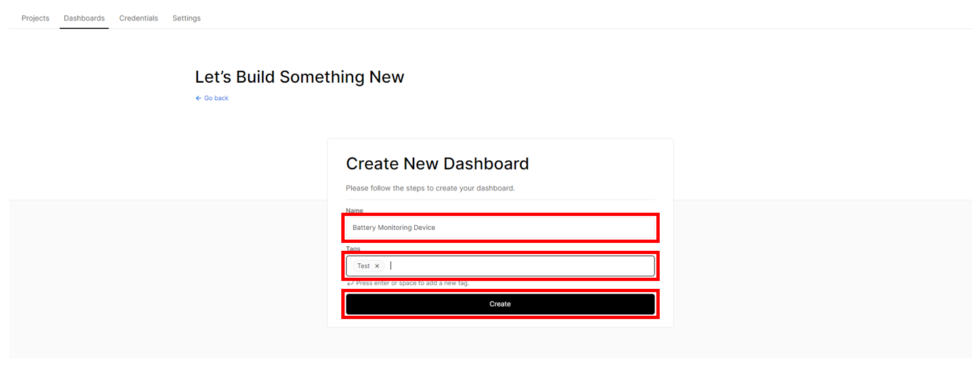
Task: Click the words 'Battery Monitoring Device' in Name field
Action: 394,228
